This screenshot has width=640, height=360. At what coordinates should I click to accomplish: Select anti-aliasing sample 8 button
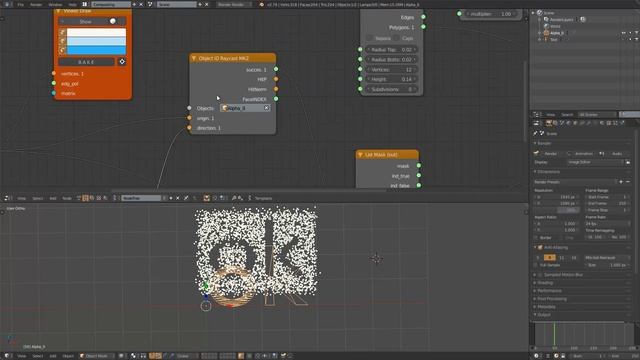[x=550, y=258]
